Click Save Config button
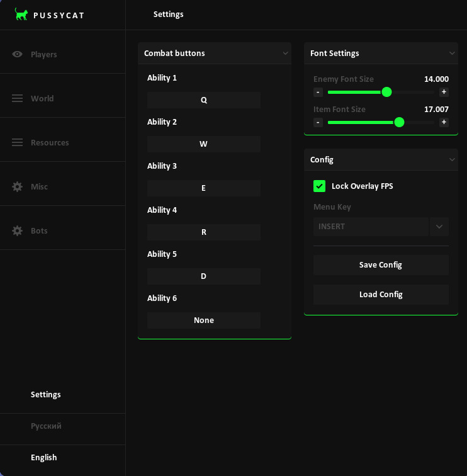The image size is (467, 476). point(381,264)
